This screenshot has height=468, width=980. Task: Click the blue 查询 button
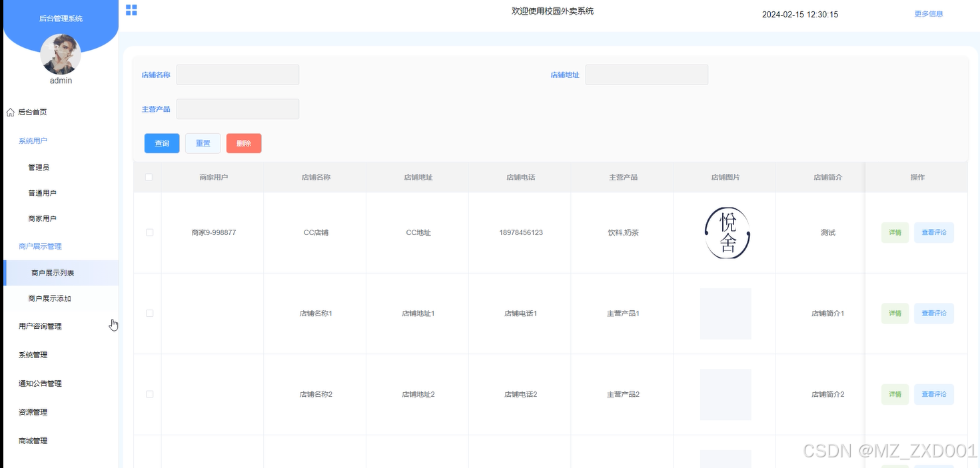pyautogui.click(x=162, y=143)
